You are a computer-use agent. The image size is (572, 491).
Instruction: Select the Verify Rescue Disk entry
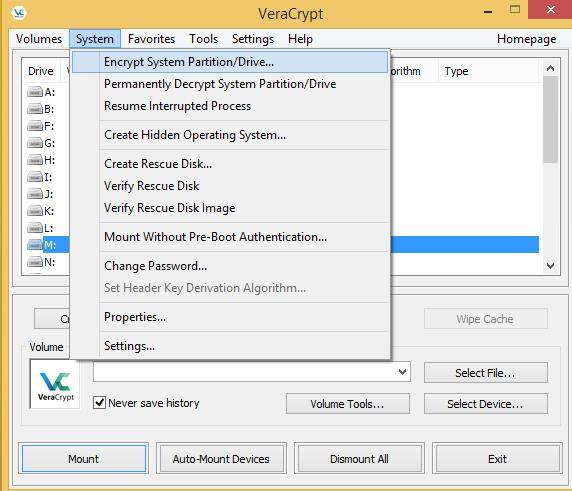[230, 186]
